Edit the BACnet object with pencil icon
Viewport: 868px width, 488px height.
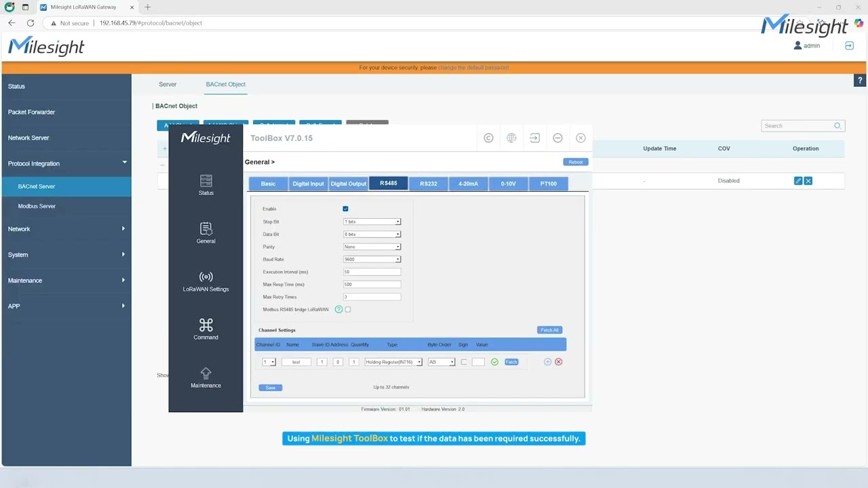[x=798, y=181]
